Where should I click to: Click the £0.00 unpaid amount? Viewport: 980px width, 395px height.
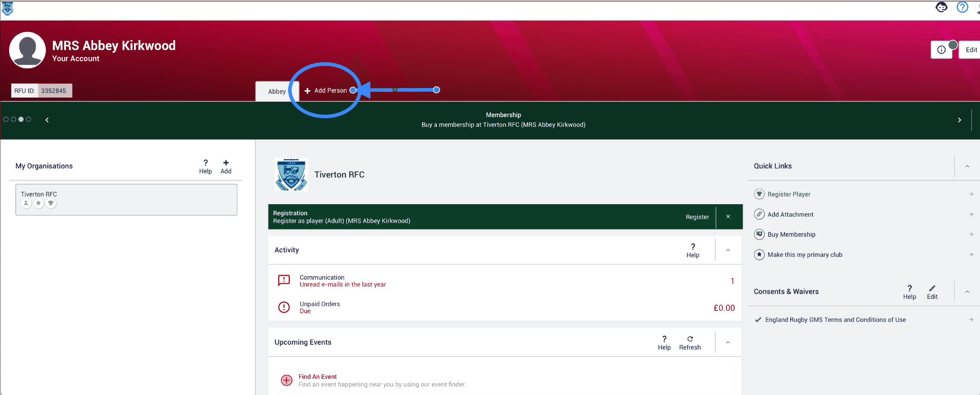click(x=724, y=308)
